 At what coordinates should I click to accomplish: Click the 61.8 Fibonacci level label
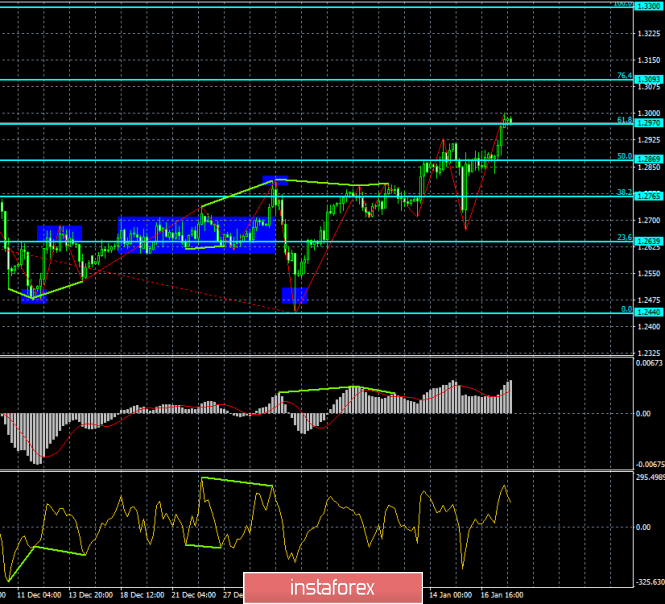click(x=622, y=120)
